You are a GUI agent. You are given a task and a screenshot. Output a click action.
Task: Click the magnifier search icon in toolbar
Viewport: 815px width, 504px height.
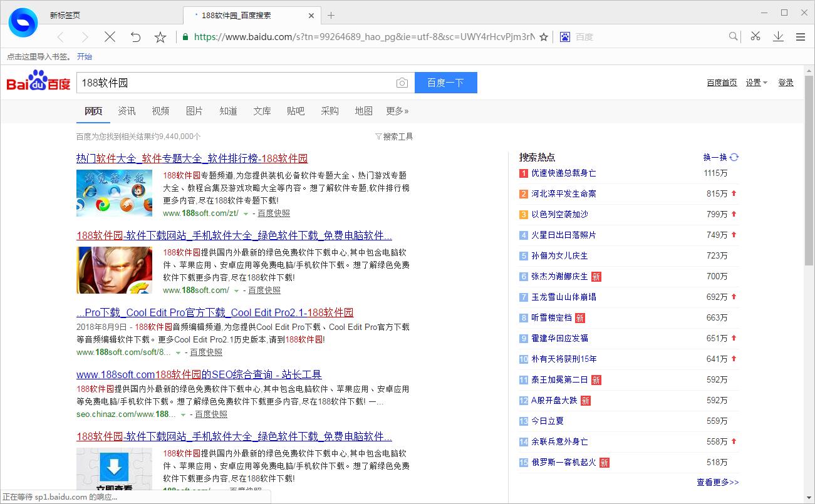734,37
